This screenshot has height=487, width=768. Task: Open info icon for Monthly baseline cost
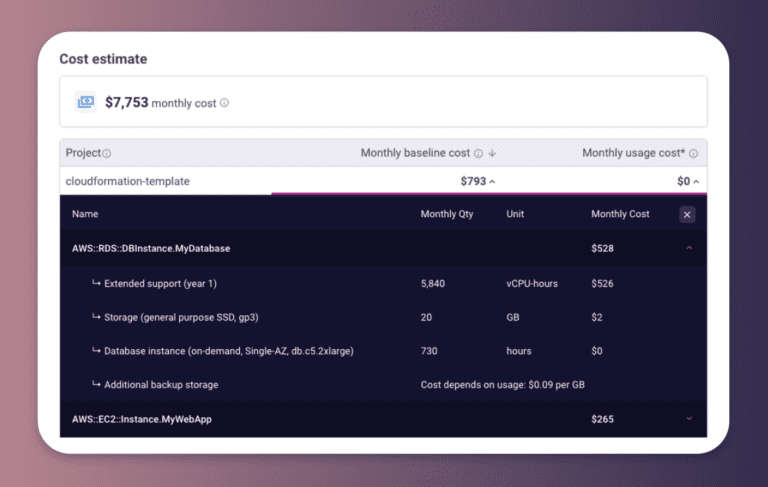click(478, 153)
